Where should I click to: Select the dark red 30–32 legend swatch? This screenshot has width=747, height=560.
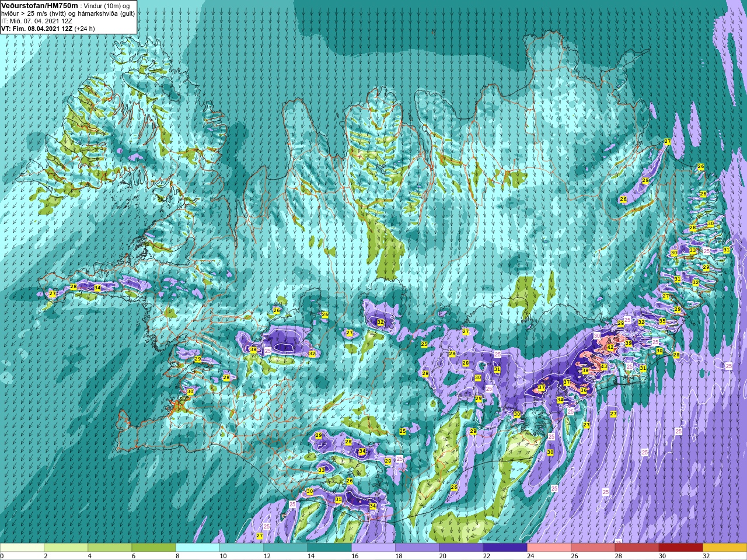[x=680, y=548]
